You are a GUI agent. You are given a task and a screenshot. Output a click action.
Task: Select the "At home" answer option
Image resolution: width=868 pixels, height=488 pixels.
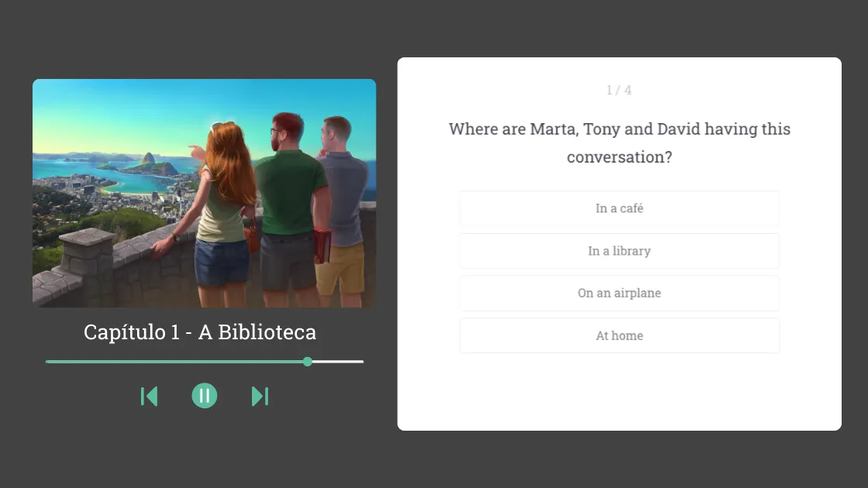(619, 335)
